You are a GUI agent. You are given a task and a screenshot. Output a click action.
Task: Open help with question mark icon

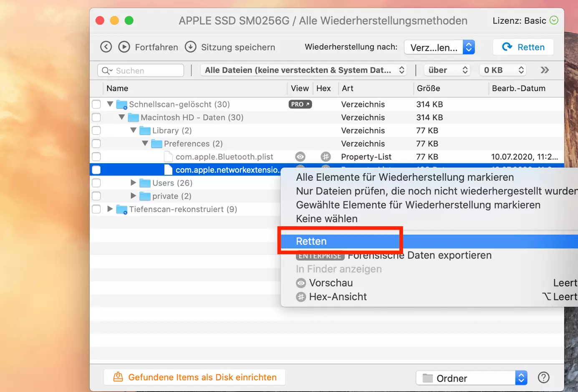[x=543, y=378]
